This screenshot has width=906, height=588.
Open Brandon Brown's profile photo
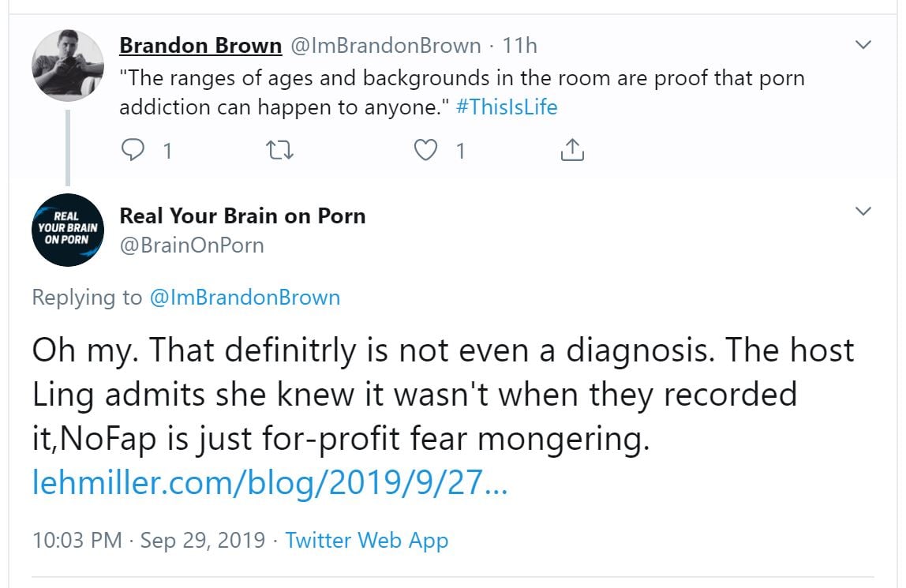click(68, 66)
